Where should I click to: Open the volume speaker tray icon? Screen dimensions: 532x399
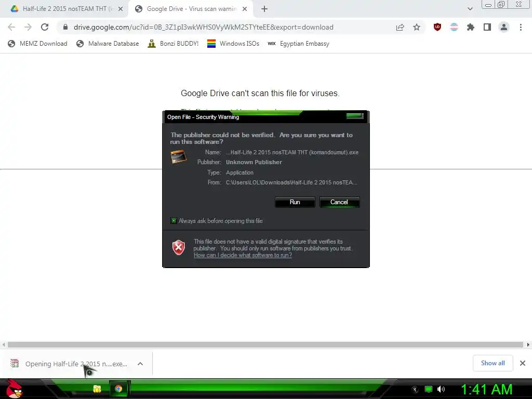[441, 389]
